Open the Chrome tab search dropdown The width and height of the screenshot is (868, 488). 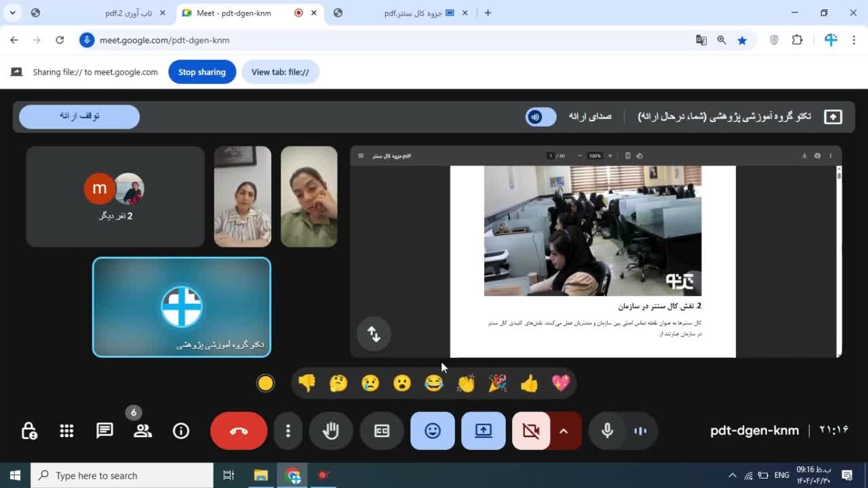[12, 13]
